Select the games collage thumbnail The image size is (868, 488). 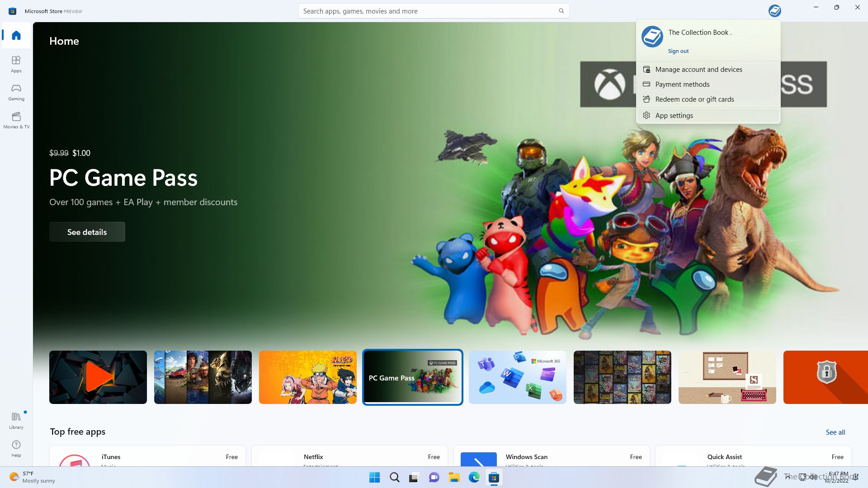pos(203,377)
